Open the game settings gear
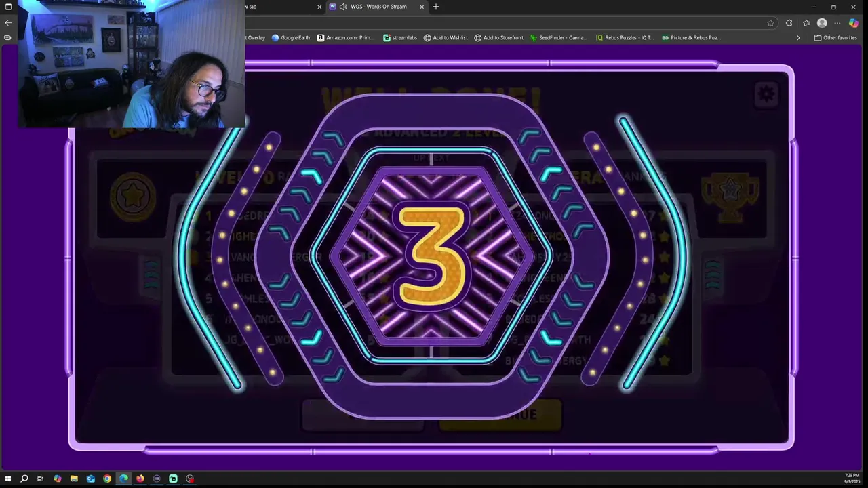Image resolution: width=868 pixels, height=488 pixels. click(x=766, y=94)
